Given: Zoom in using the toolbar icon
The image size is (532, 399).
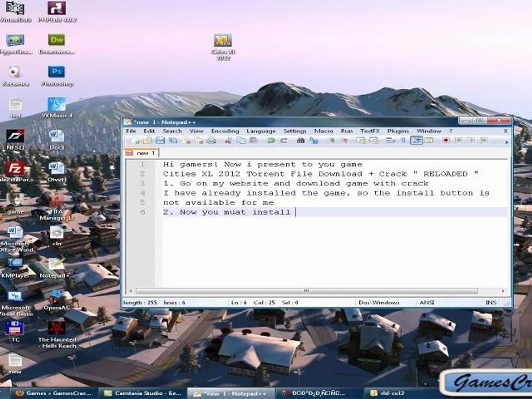Looking at the screenshot, I should pyautogui.click(x=331, y=140).
